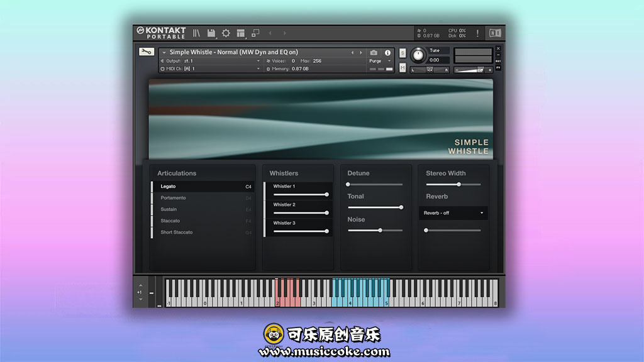
Task: Open the workspace layout panel menu
Action: [241, 33]
